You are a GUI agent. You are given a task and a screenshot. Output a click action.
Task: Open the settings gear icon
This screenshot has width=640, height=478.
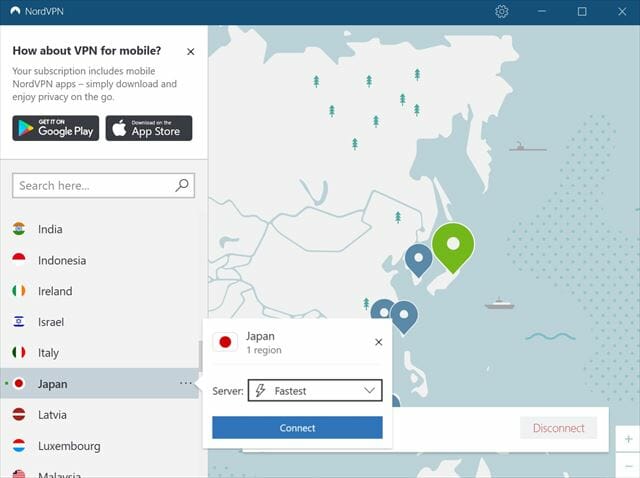point(502,12)
